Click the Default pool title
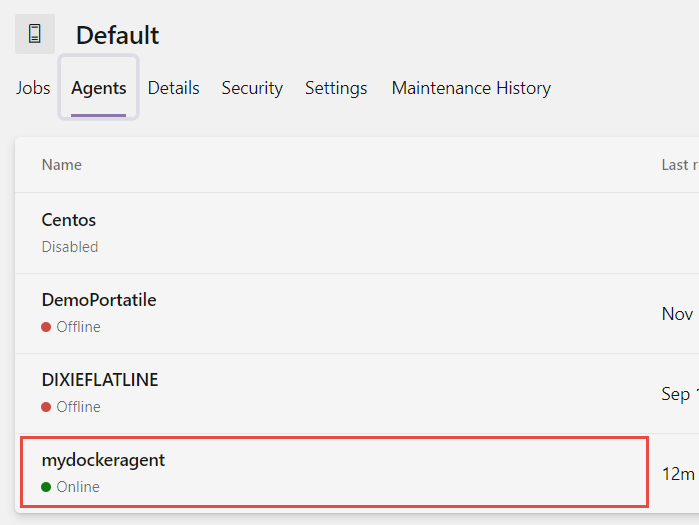This screenshot has width=699, height=525. (117, 36)
